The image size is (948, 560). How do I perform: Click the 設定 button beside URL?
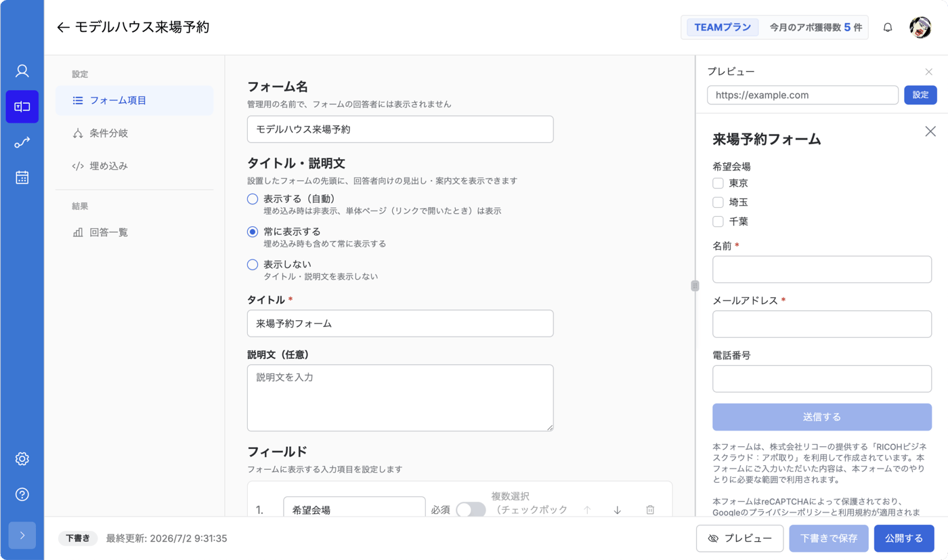920,95
